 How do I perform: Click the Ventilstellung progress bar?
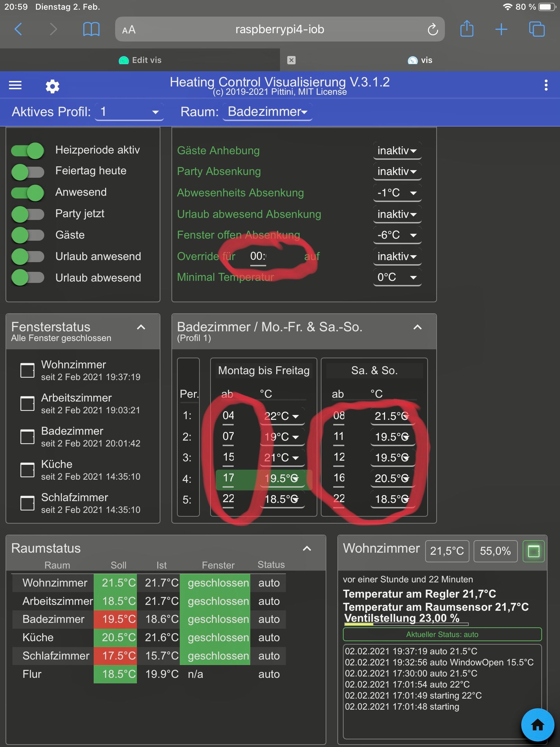(406, 624)
